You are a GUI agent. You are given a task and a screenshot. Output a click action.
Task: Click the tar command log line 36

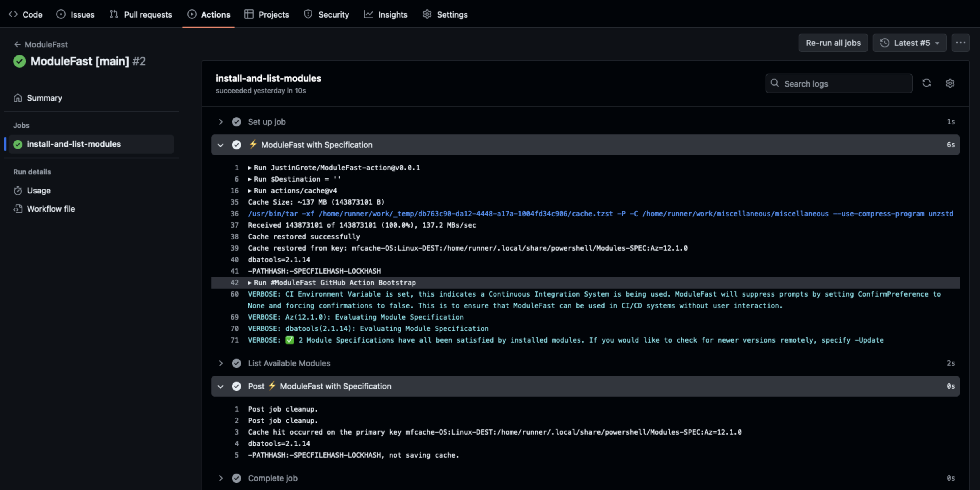pyautogui.click(x=600, y=214)
